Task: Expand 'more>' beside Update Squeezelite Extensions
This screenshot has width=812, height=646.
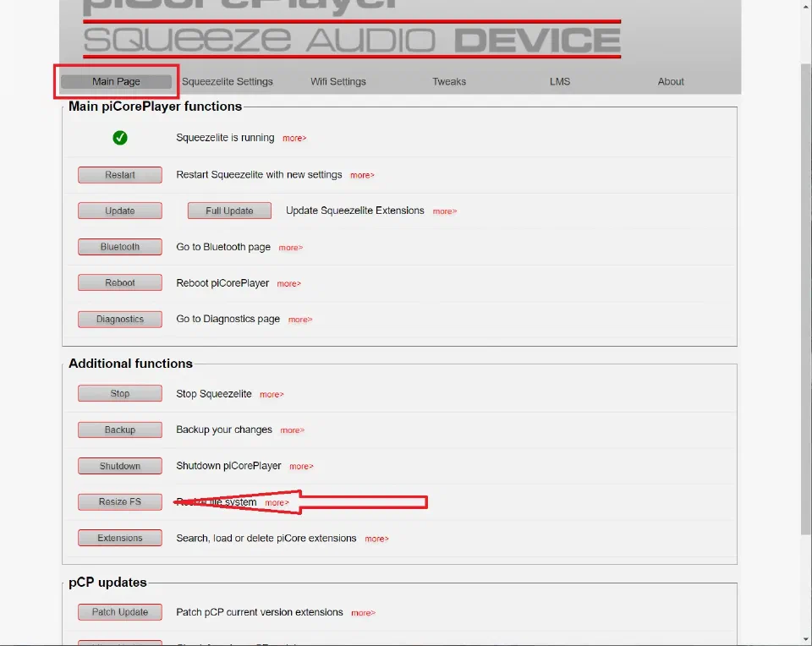Action: click(x=444, y=211)
